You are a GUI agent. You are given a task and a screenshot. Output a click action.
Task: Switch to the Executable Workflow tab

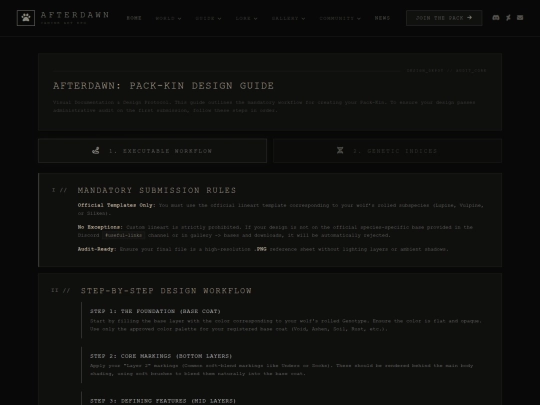pyautogui.click(x=153, y=150)
